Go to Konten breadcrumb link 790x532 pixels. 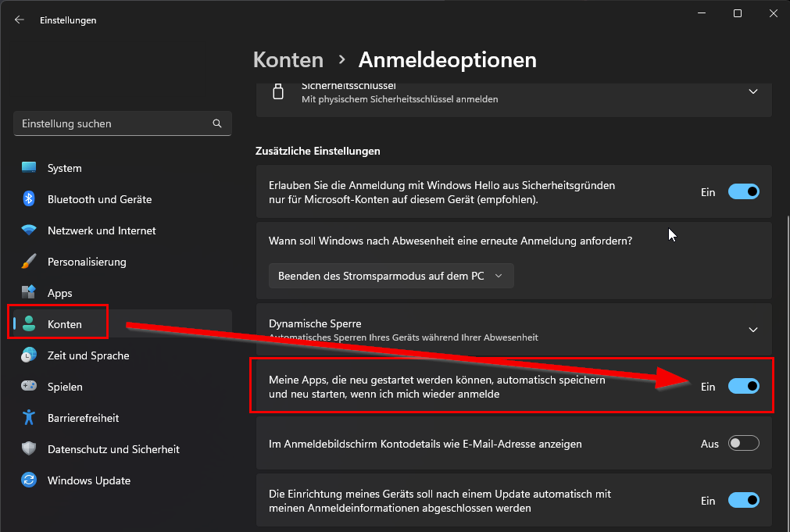[288, 60]
